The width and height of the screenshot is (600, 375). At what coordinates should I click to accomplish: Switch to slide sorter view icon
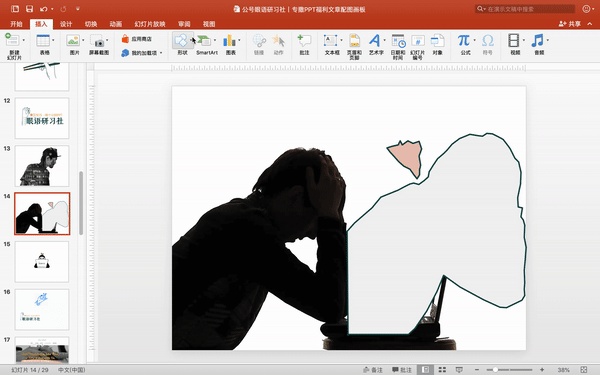(442, 370)
